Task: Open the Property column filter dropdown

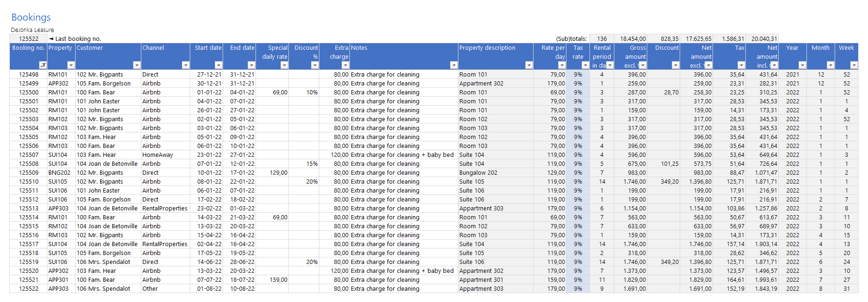Action: point(71,65)
